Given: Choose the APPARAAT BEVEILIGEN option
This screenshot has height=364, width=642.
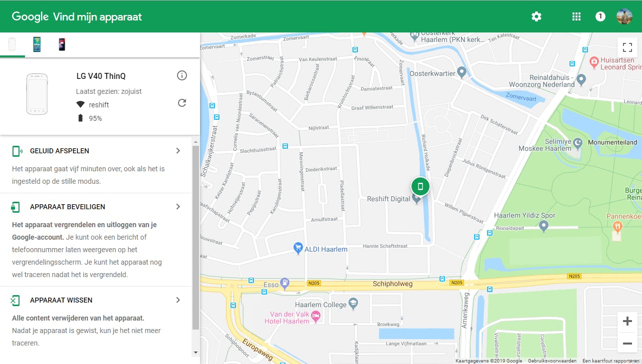Looking at the screenshot, I should point(67,207).
